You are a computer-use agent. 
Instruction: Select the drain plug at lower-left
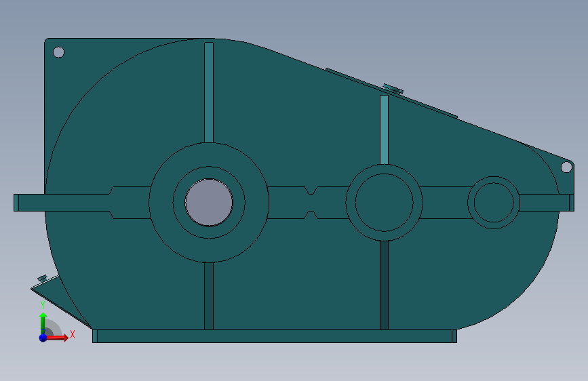42,279
